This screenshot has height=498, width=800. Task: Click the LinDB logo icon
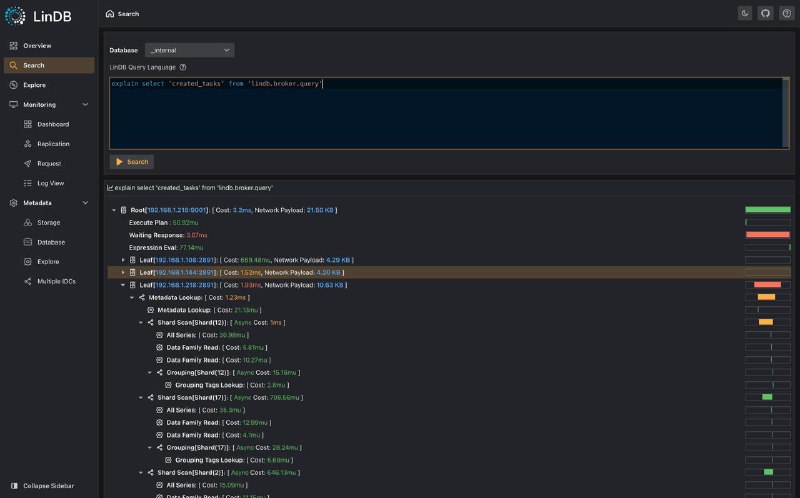[x=15, y=16]
